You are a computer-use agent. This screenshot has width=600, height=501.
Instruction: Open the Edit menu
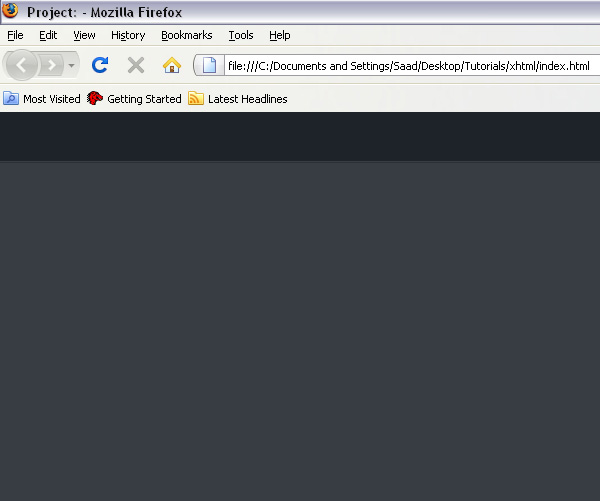click(x=48, y=35)
